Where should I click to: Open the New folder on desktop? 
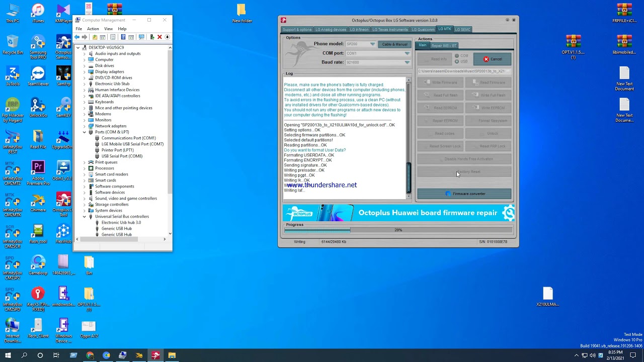click(242, 14)
